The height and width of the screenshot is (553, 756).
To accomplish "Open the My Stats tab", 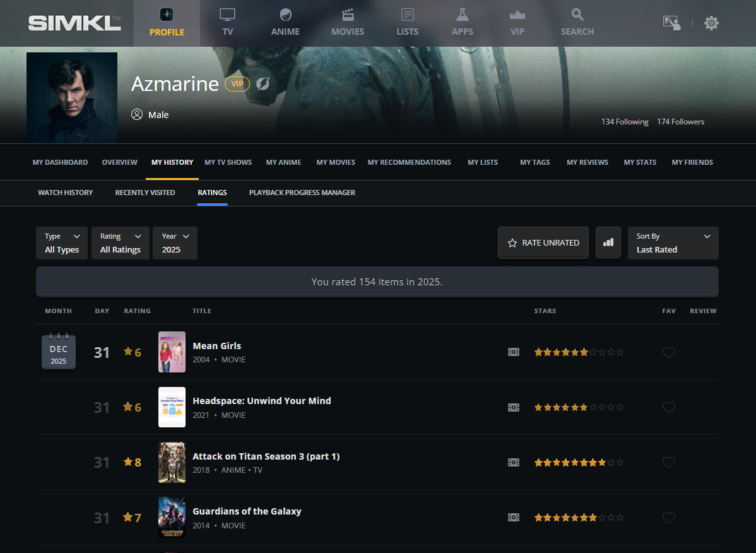I will (x=640, y=162).
